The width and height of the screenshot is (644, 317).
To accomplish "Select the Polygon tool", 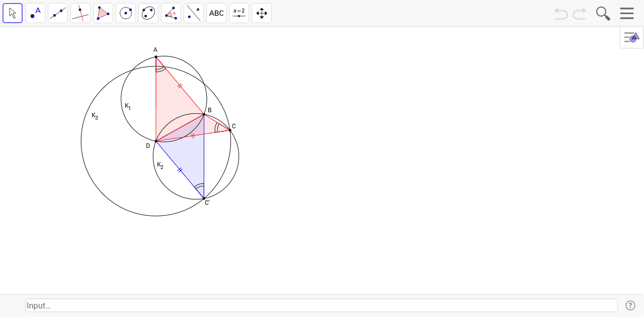I will tap(103, 13).
